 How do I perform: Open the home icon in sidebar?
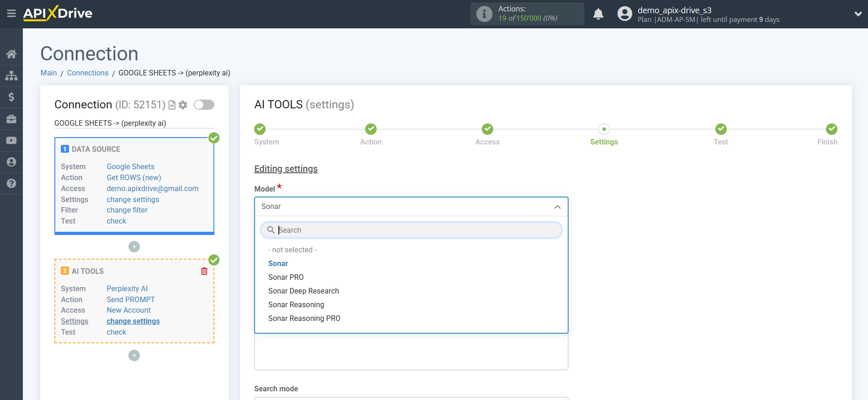tap(11, 54)
